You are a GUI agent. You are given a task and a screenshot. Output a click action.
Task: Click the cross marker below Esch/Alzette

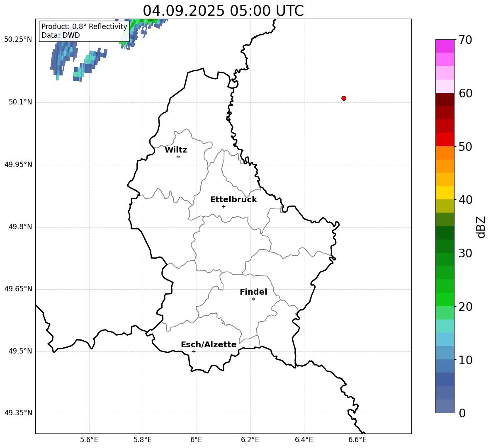[x=194, y=351]
